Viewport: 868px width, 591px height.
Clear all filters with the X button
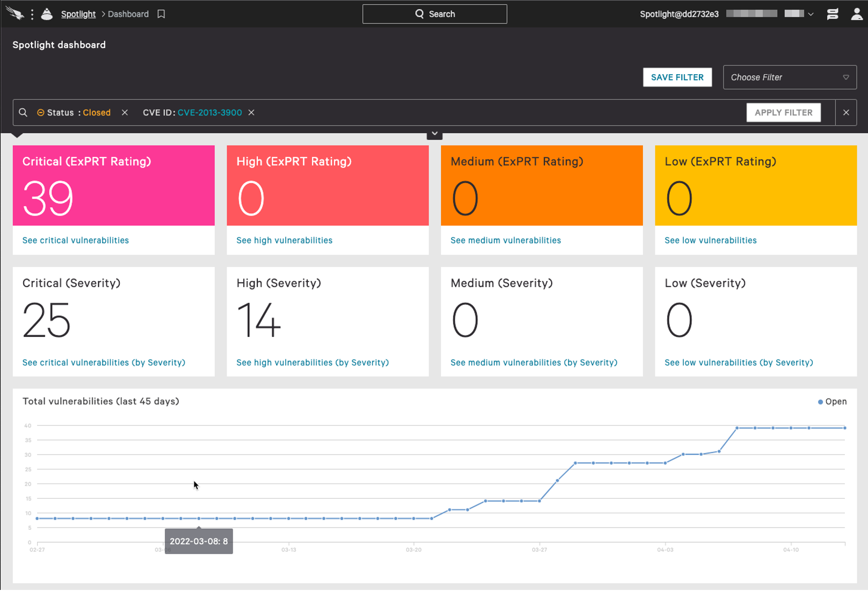tap(846, 112)
